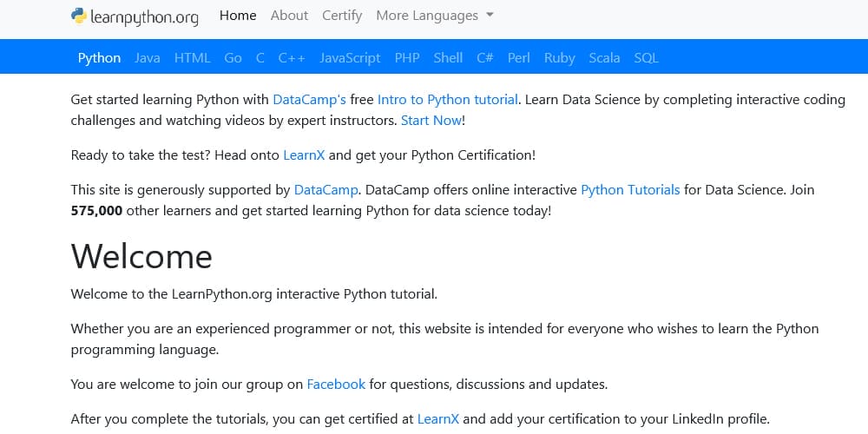Viewport: 868px width, 434px height.
Task: Click DataCamp link in generously supported sentence
Action: point(325,190)
